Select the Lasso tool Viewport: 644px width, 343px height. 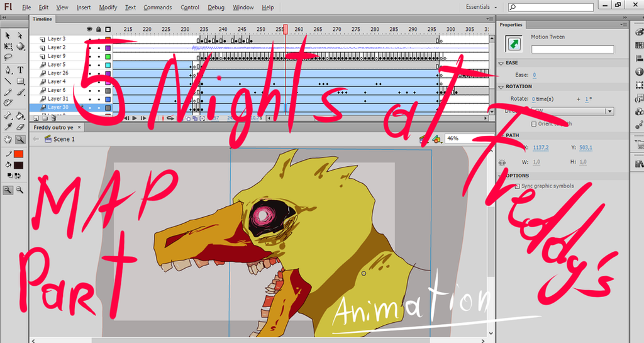[x=8, y=57]
